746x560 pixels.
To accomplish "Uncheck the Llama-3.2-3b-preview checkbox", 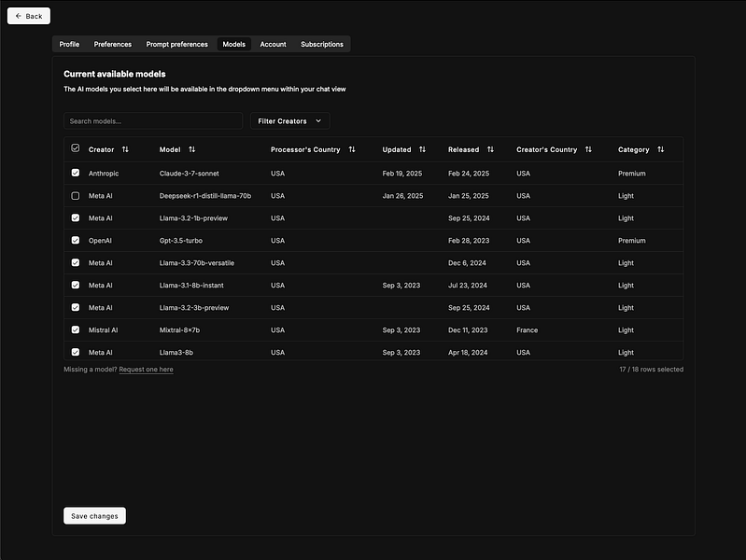I will point(76,307).
